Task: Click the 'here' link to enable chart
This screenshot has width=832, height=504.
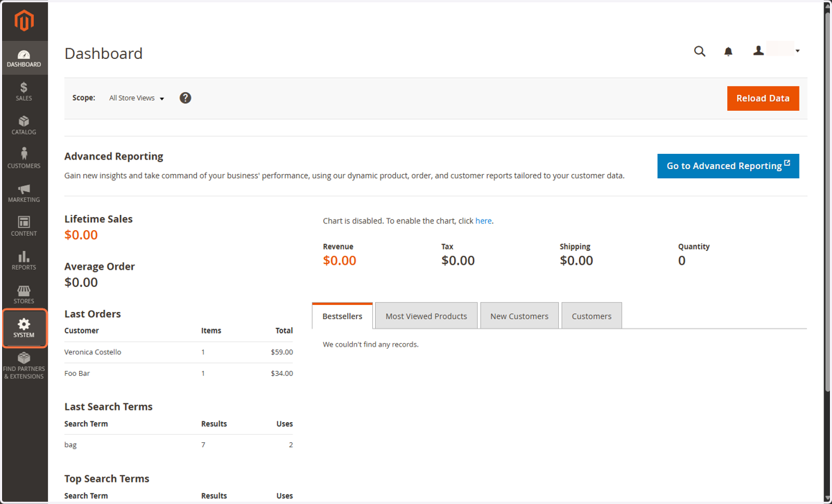Action: [483, 221]
